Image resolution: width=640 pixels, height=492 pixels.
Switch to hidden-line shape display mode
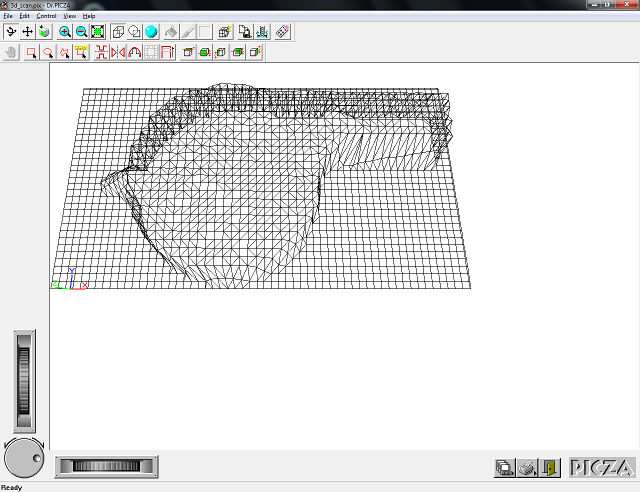[x=135, y=32]
